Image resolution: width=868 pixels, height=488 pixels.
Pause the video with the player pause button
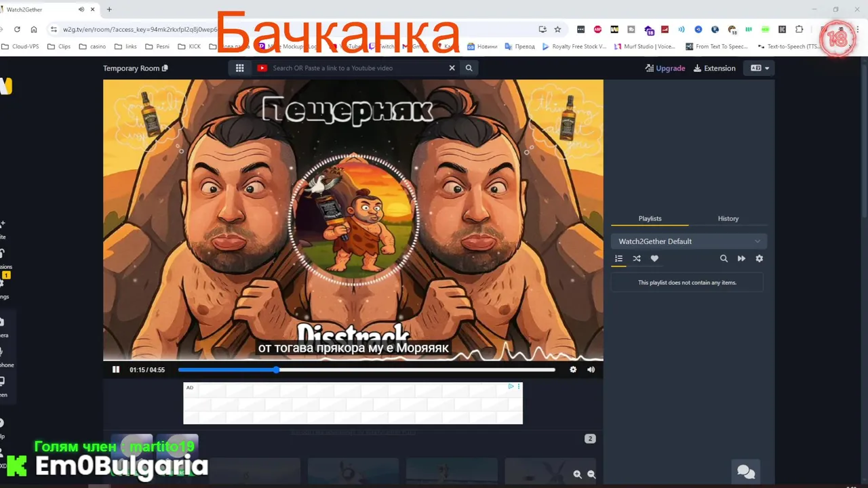coord(116,369)
